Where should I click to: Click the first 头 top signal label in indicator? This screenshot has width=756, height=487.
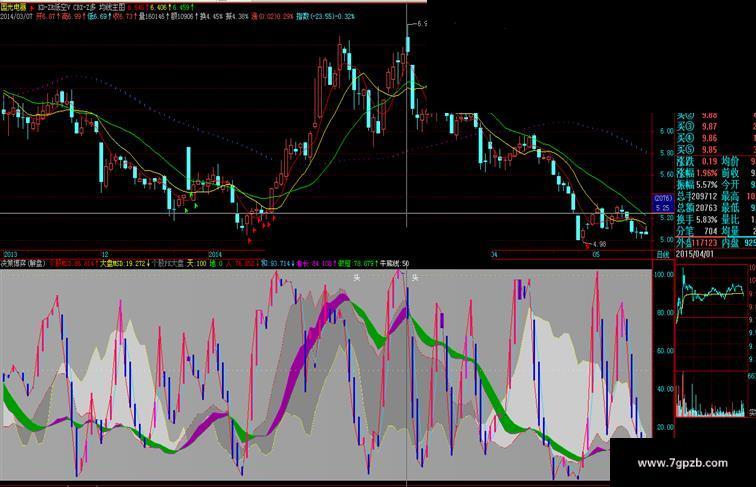click(357, 278)
